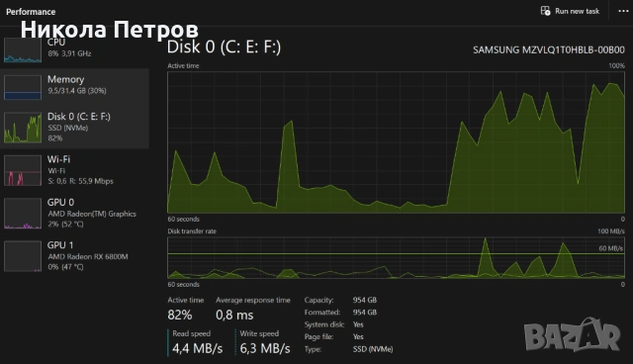Image resolution: width=633 pixels, height=364 pixels.
Task: Click the Disk transfer rate graph
Action: 396,257
